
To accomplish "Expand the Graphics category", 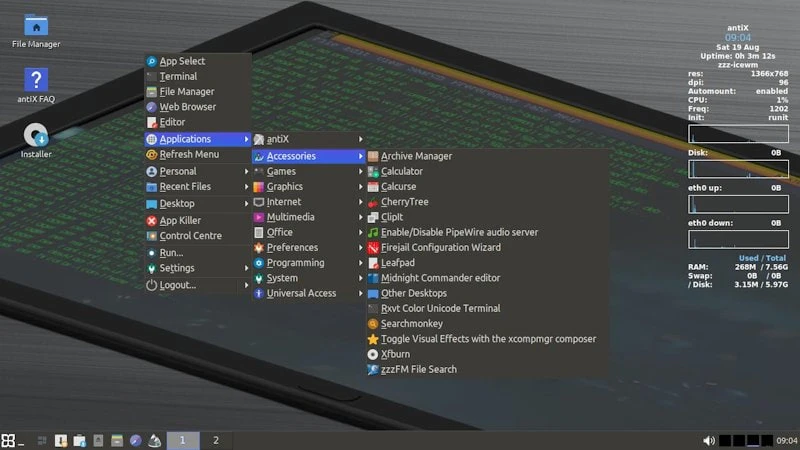I will point(309,187).
